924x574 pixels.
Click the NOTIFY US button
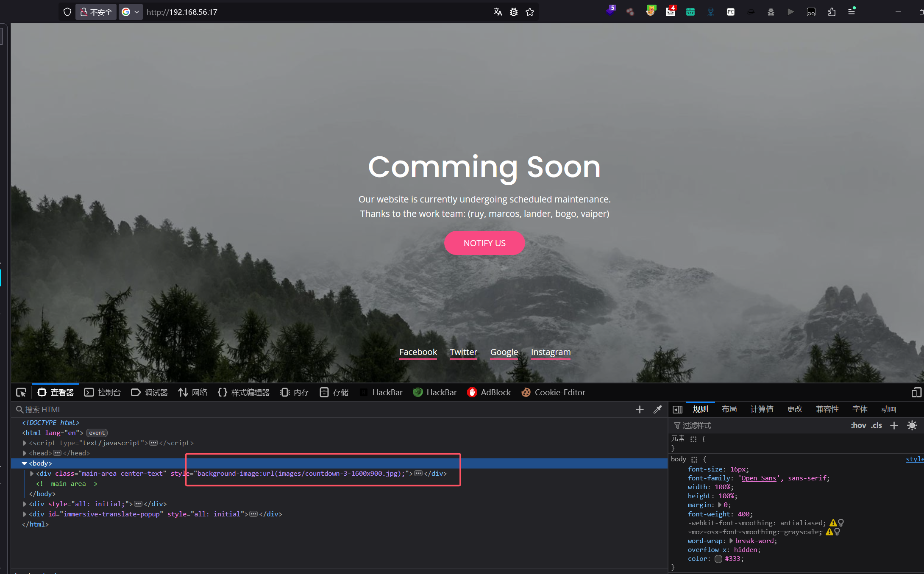[484, 243]
